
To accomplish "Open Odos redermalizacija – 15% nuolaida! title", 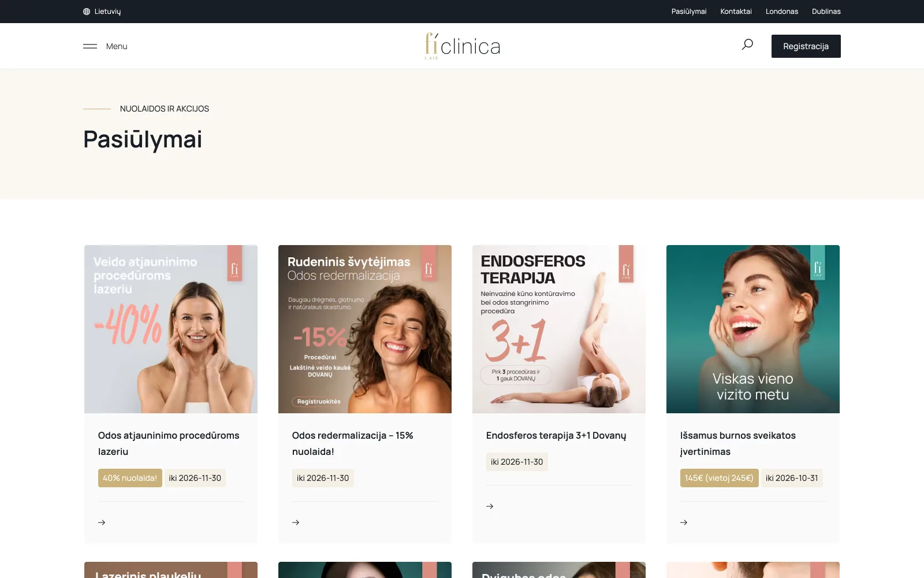I will [x=352, y=443].
